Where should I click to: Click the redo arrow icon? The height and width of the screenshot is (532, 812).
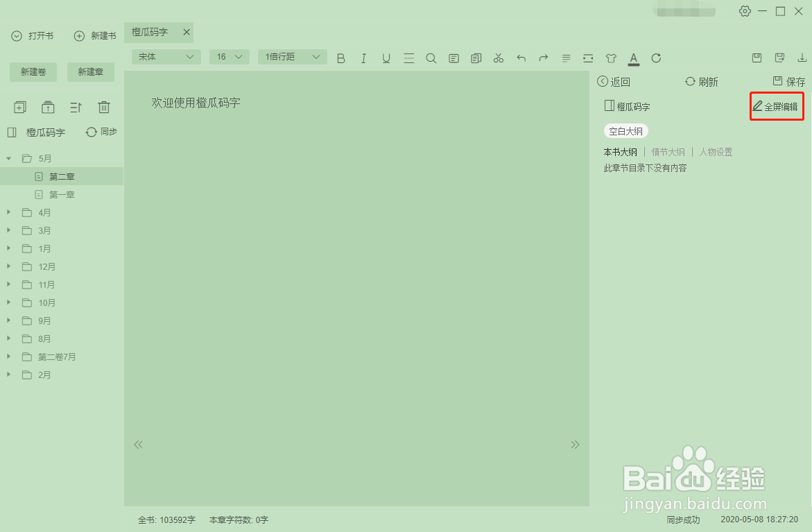pos(543,58)
